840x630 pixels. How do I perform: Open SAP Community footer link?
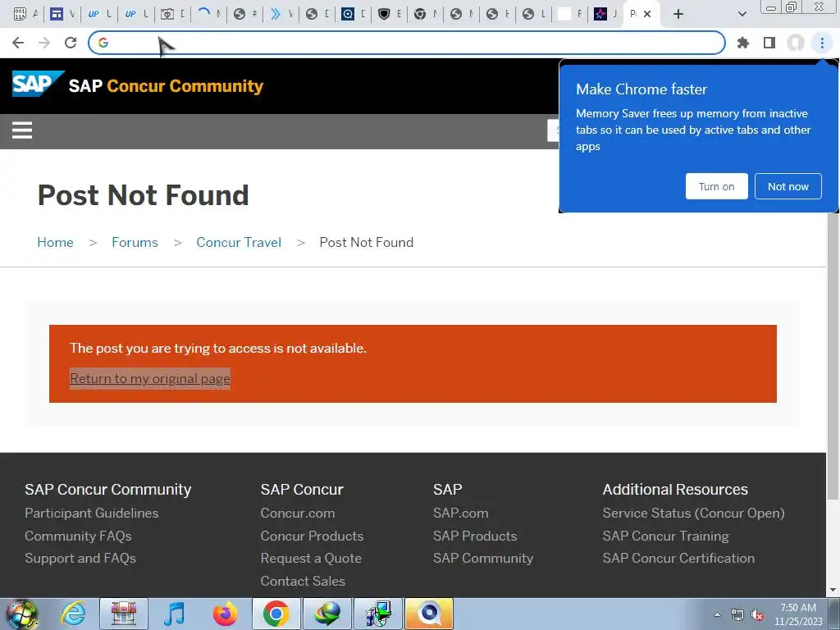click(483, 558)
